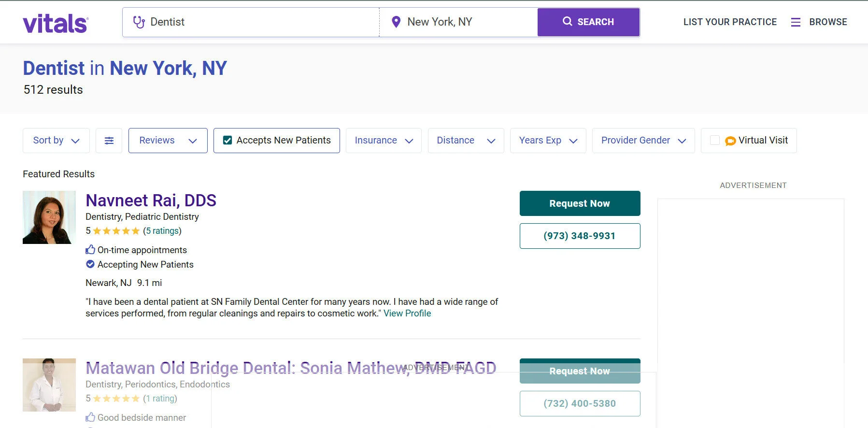Call (973) 348-9931 button

tap(580, 236)
